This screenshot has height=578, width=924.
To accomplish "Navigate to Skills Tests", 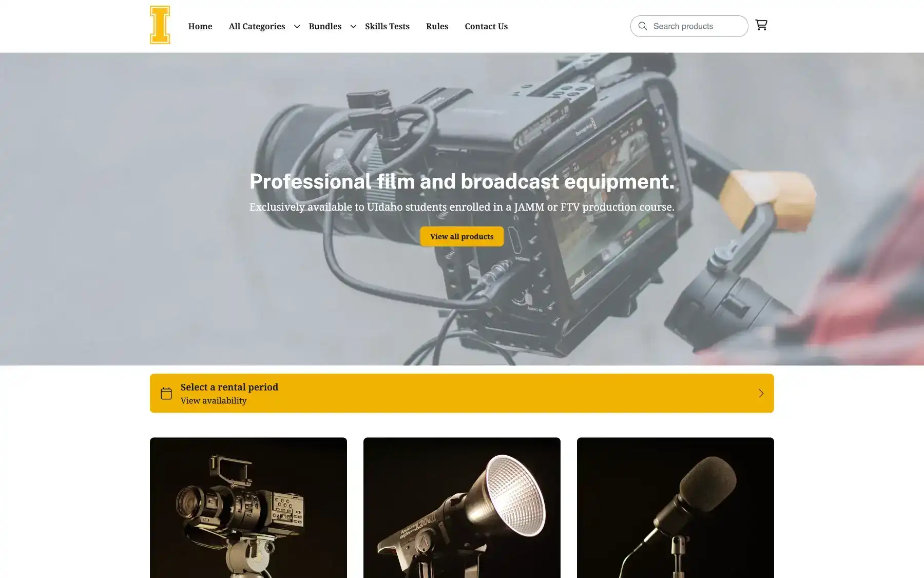I will 387,26.
